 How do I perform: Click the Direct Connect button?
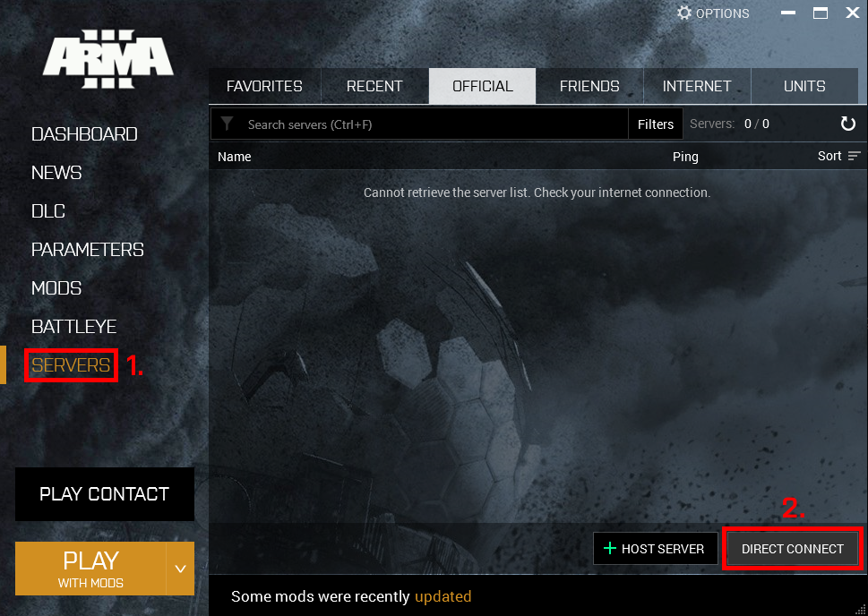click(792, 549)
